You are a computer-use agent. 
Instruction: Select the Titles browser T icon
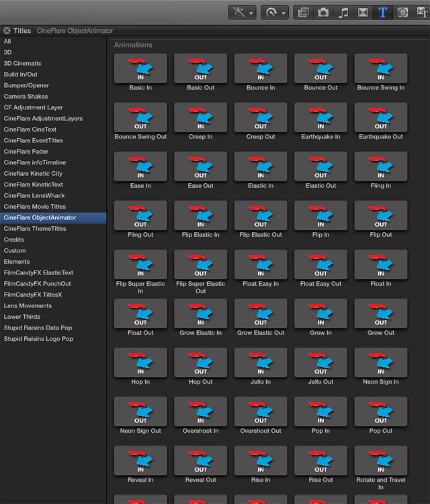pos(382,13)
